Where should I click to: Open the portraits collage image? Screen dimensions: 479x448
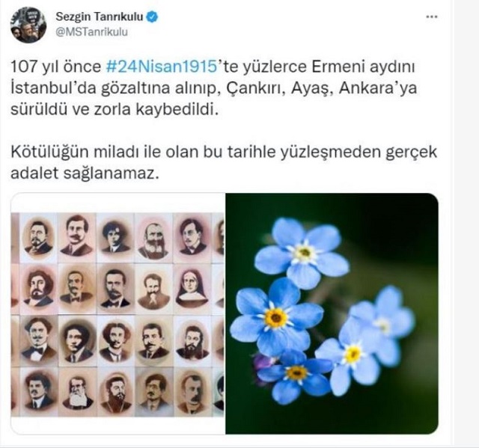click(x=118, y=313)
